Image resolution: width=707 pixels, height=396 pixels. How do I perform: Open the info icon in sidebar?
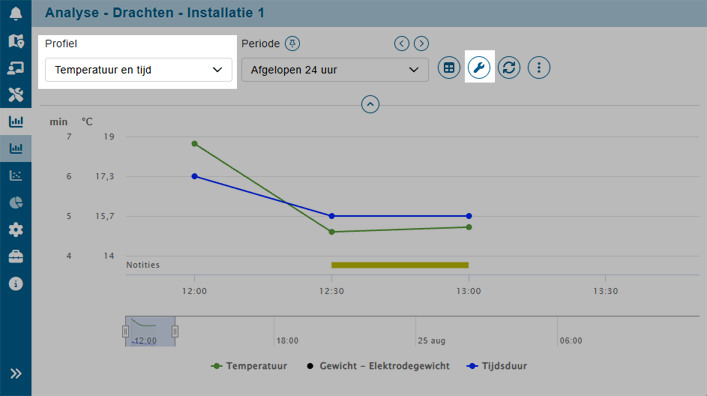[x=16, y=284]
